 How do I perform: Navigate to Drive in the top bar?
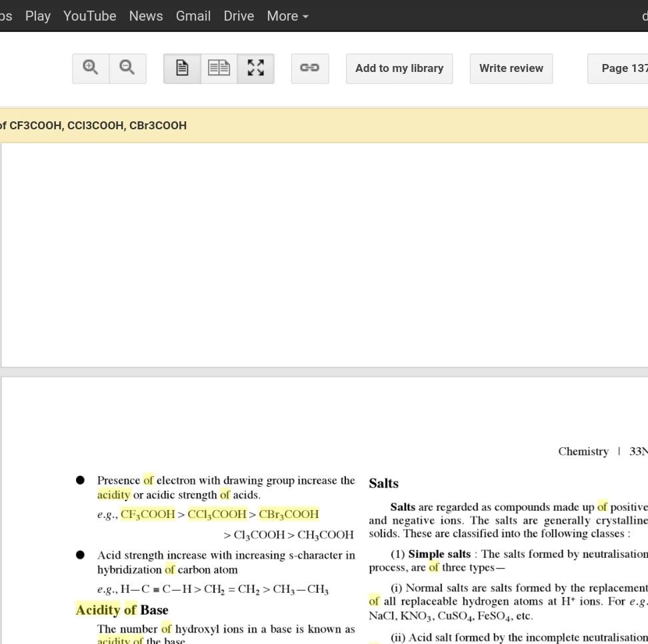click(239, 16)
